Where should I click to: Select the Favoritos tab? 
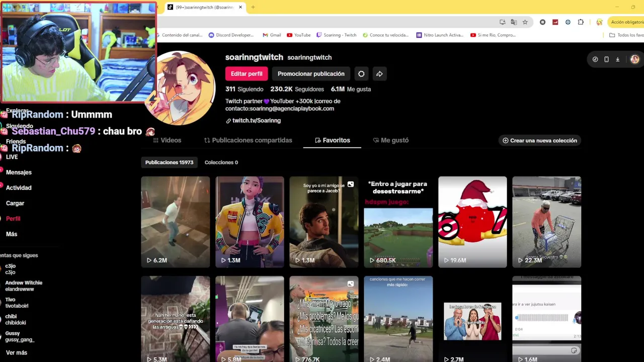click(332, 140)
